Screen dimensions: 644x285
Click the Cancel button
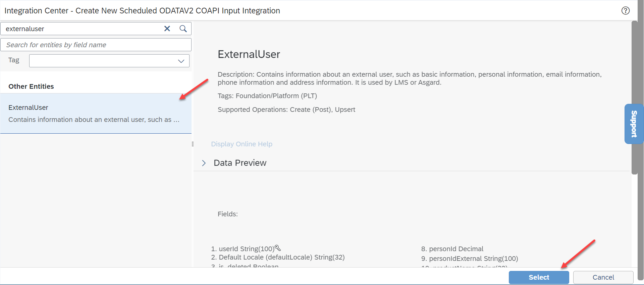[x=603, y=277]
